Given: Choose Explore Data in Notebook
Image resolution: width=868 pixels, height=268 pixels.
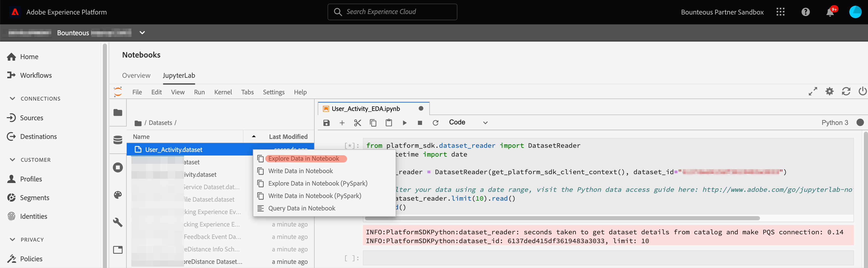Looking at the screenshot, I should tap(303, 159).
